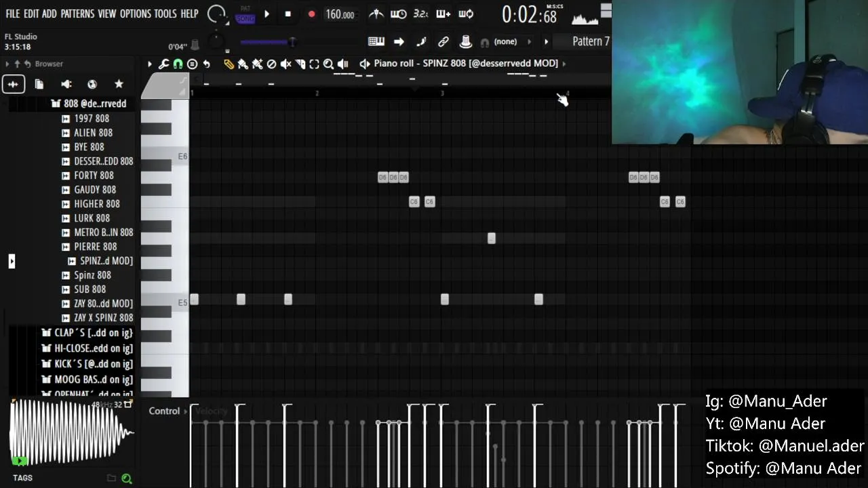Select the Paint brush tool
Viewport: 868px width, 488px height.
(x=243, y=64)
